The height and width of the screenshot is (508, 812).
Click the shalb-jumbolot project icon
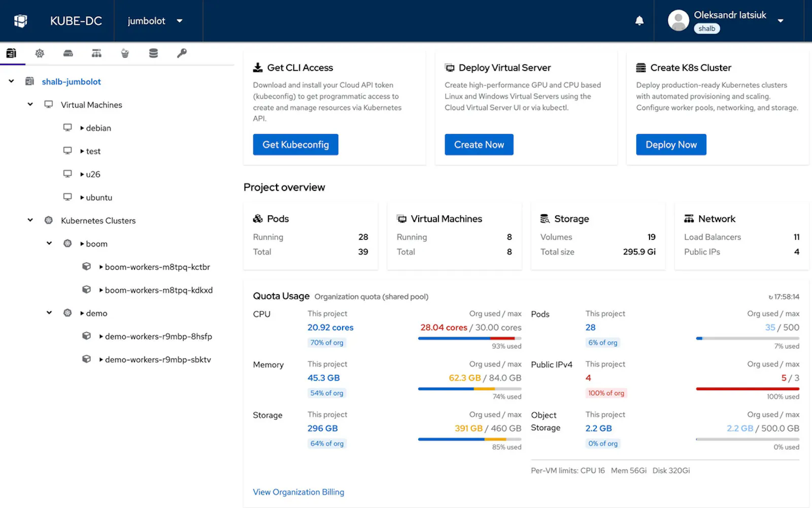(30, 81)
